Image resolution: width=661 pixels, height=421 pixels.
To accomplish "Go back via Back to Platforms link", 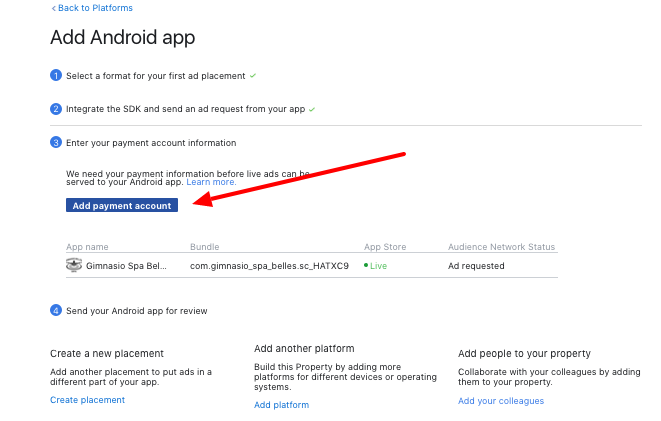I will click(x=92, y=8).
